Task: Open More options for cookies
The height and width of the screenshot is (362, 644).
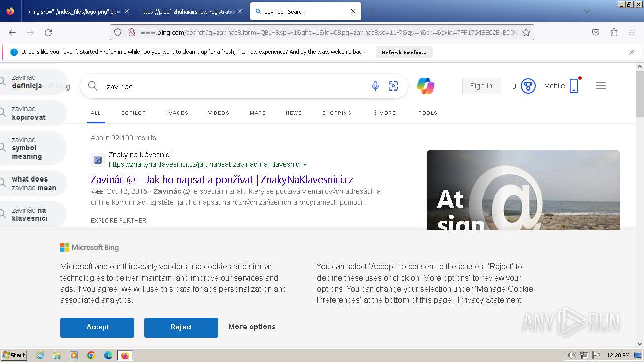Action: pyautogui.click(x=252, y=327)
